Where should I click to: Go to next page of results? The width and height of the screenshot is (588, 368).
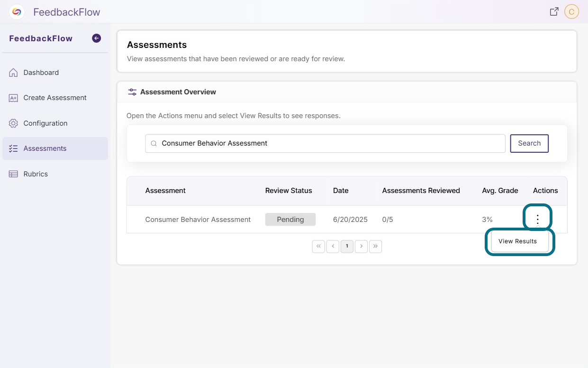click(361, 246)
